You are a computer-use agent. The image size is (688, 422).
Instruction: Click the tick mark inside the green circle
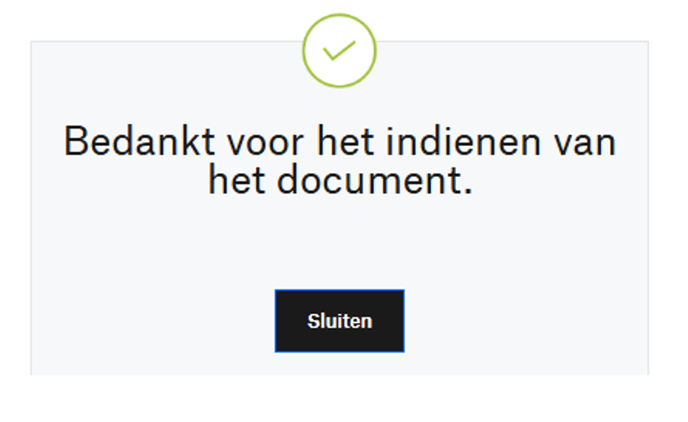coord(339,50)
